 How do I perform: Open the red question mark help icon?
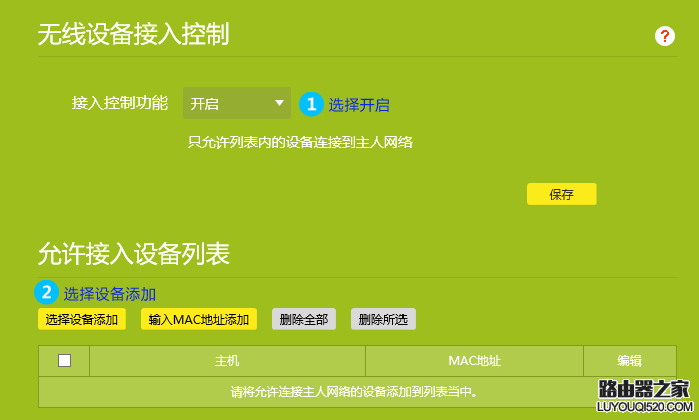coord(664,36)
